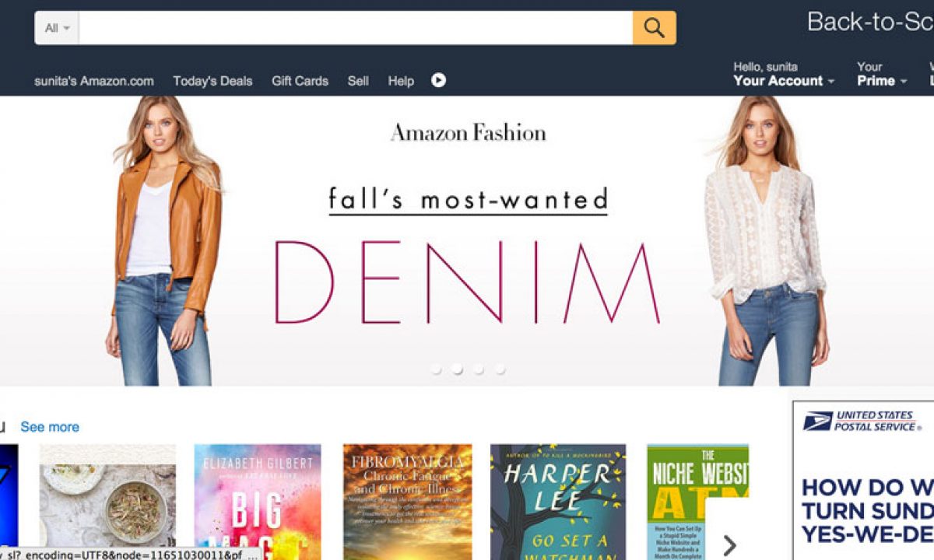Select the fourth banner carousel dot
Screen dimensions: 934x560
click(500, 369)
